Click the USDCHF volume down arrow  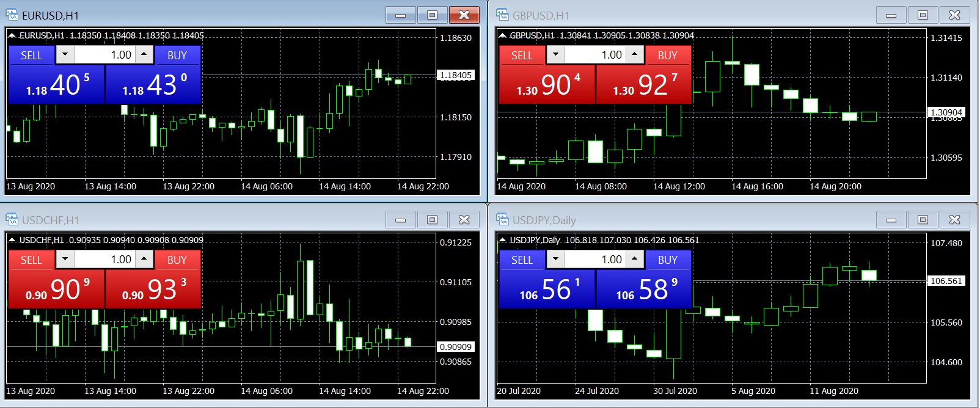pyautogui.click(x=65, y=260)
